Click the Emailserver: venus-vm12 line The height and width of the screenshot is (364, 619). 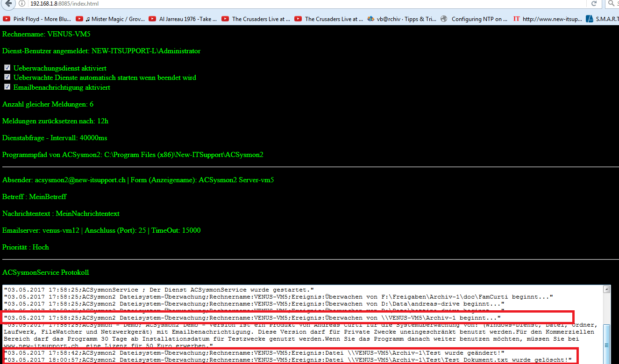point(101,230)
